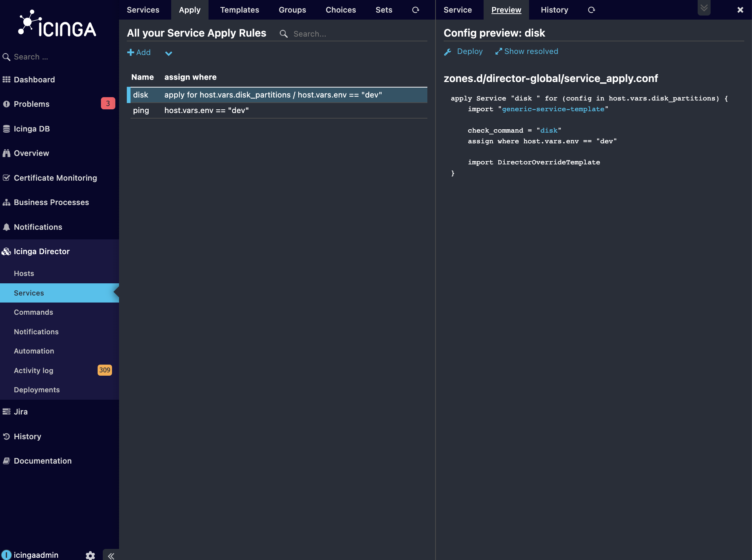Click the orange 309 activity badge

click(105, 370)
